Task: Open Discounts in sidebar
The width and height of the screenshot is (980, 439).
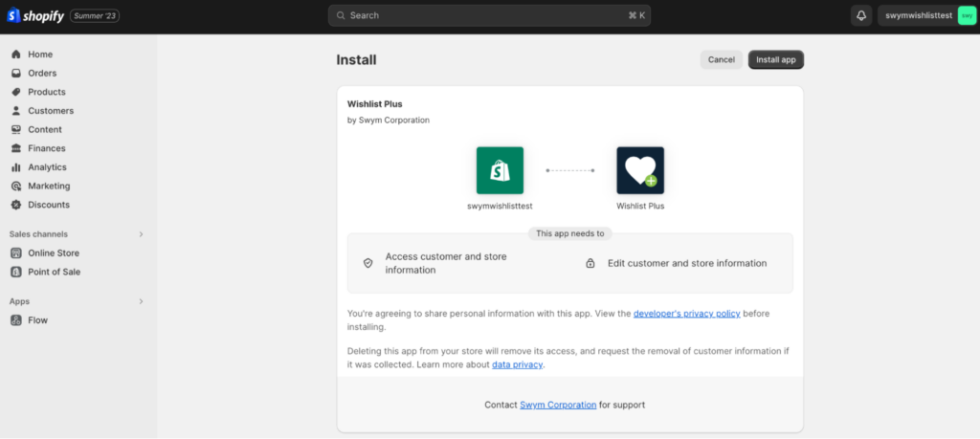Action: tap(49, 205)
